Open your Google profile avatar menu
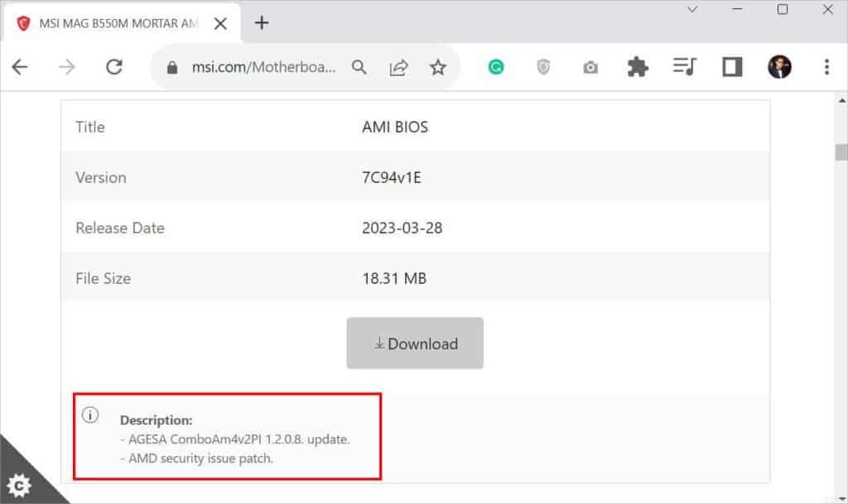This screenshot has width=848, height=504. 778,67
